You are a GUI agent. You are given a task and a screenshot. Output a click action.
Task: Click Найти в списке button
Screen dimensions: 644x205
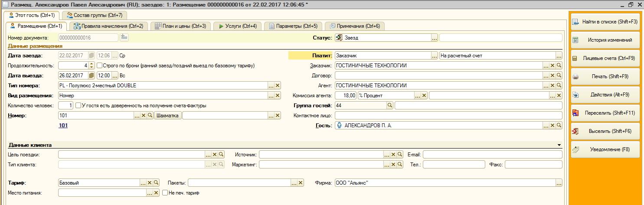click(605, 22)
